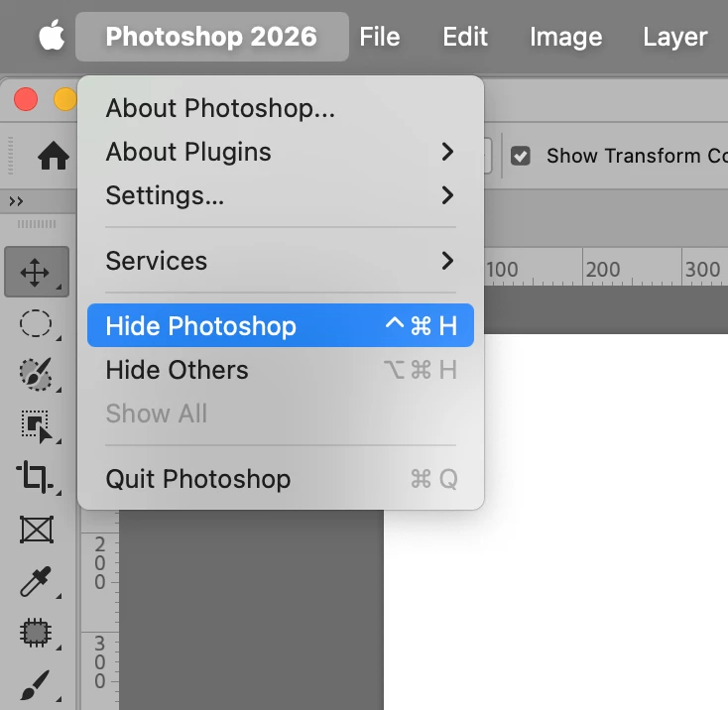This screenshot has height=710, width=728.
Task: Uncheck Show Transform Controls checkbox
Action: [x=520, y=156]
